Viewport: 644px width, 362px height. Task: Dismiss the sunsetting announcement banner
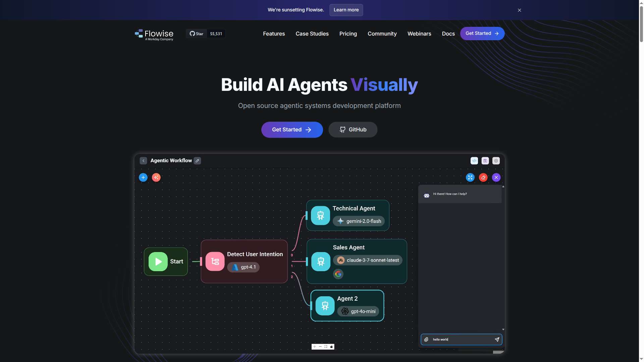[519, 10]
